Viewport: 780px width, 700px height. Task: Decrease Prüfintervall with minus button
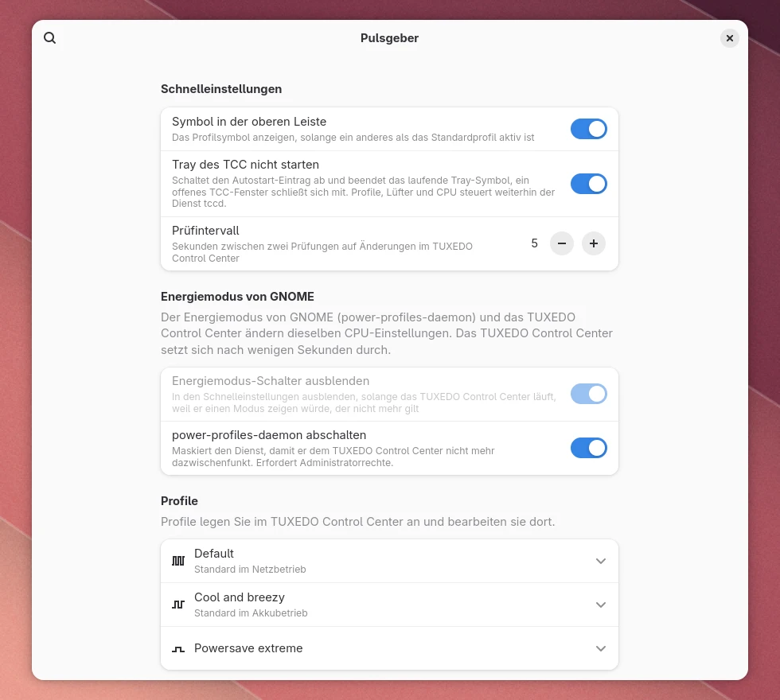562,243
